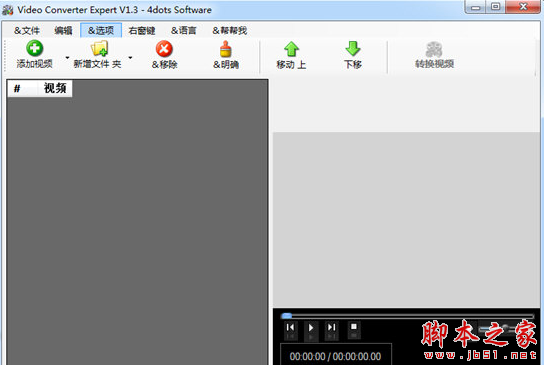
Task: Open the &文件 menu
Action: 27,31
